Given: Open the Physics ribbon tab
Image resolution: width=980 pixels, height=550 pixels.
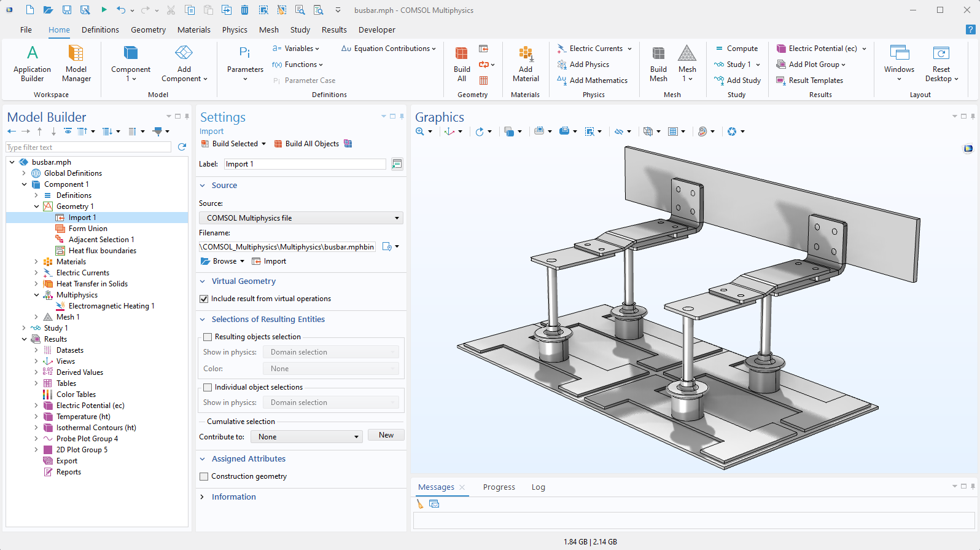Looking at the screenshot, I should coord(235,29).
